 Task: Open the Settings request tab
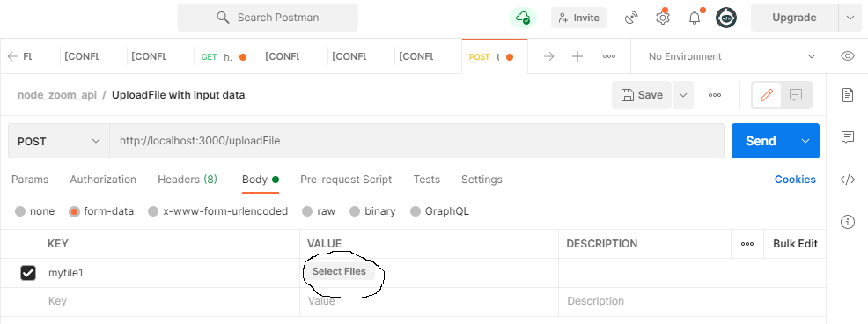[x=482, y=180]
